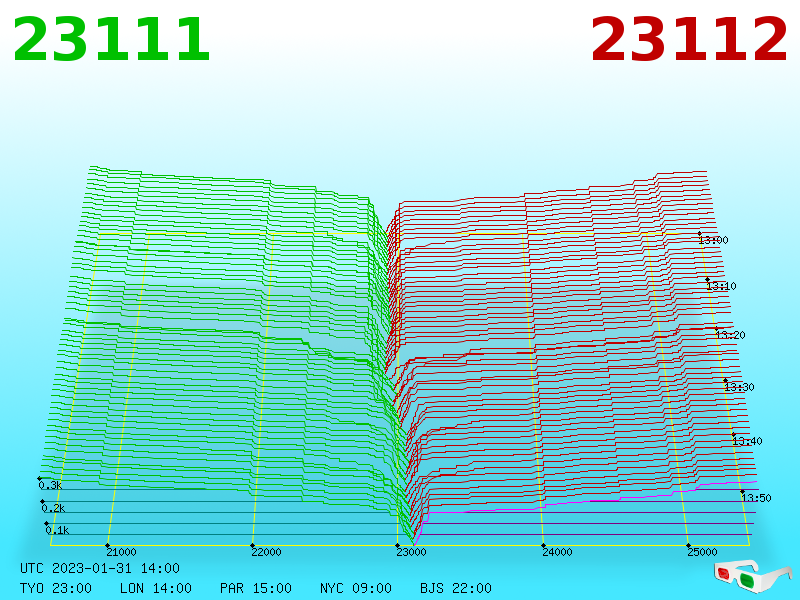Click the green 23111 bid price

tap(111, 40)
